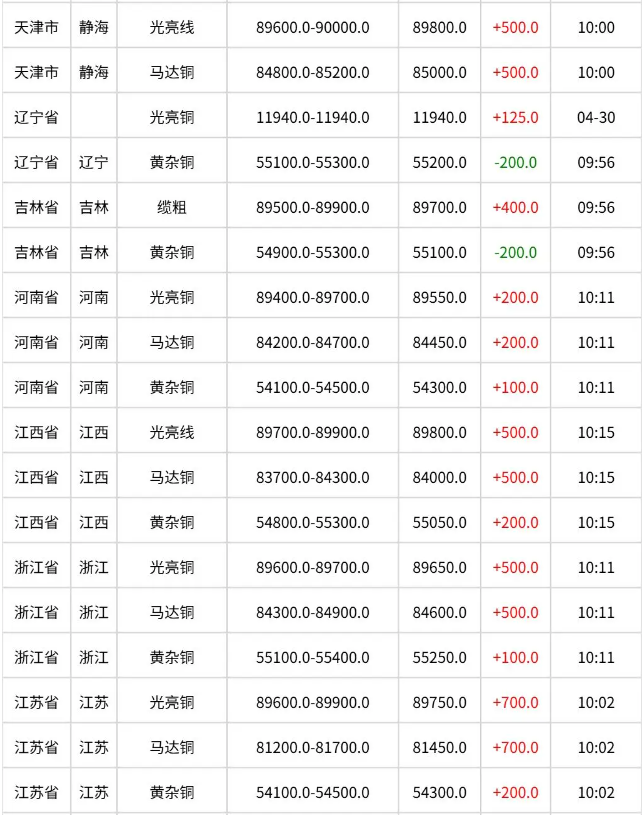Select price range 55100.0-55300.0
The width and height of the screenshot is (644, 815).
(312, 163)
